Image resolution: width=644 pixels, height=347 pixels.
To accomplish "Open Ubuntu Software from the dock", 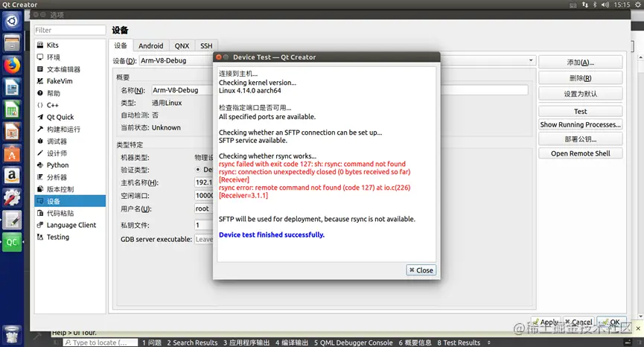I will tap(12, 153).
